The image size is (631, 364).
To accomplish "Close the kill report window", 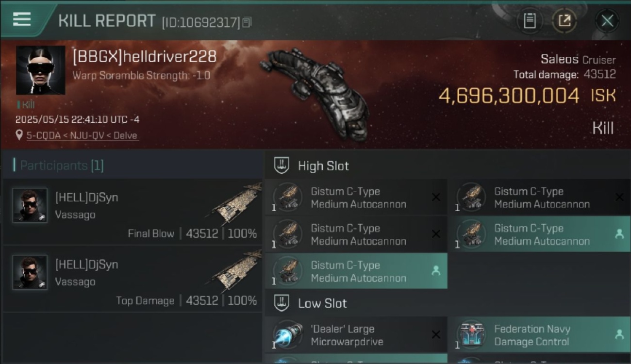I will 607,21.
